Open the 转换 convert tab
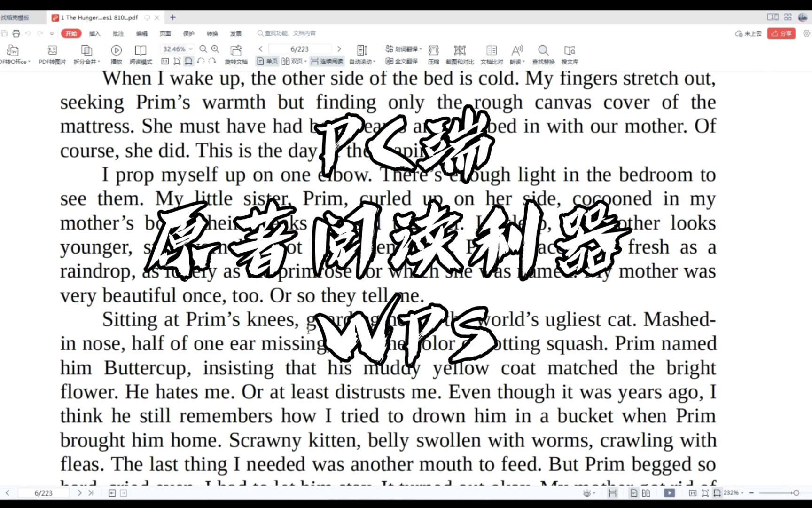 (212, 33)
